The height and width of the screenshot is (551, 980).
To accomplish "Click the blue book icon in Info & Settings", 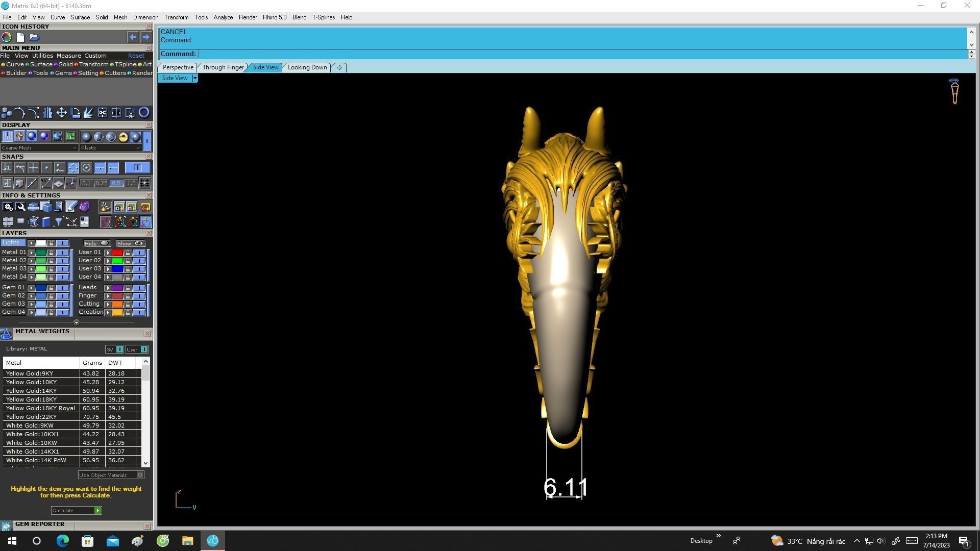I will [x=46, y=222].
